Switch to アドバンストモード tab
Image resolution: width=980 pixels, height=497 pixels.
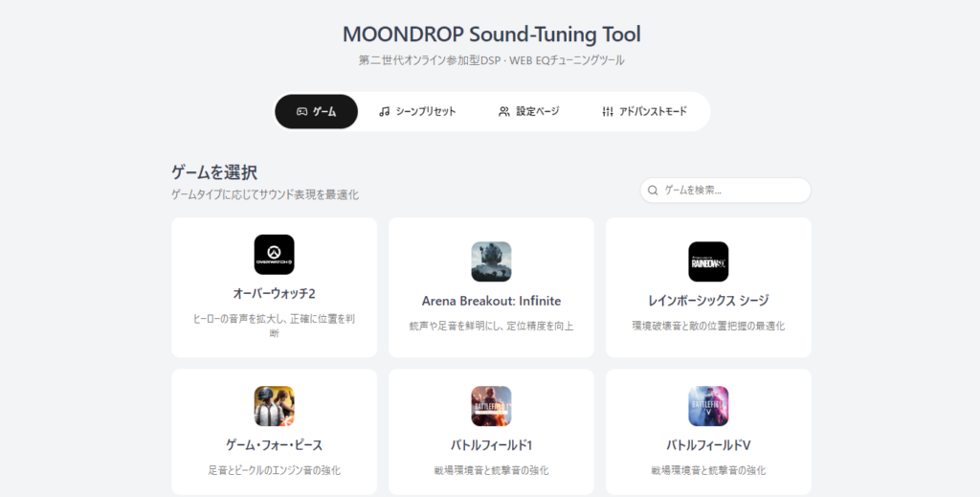click(x=644, y=111)
